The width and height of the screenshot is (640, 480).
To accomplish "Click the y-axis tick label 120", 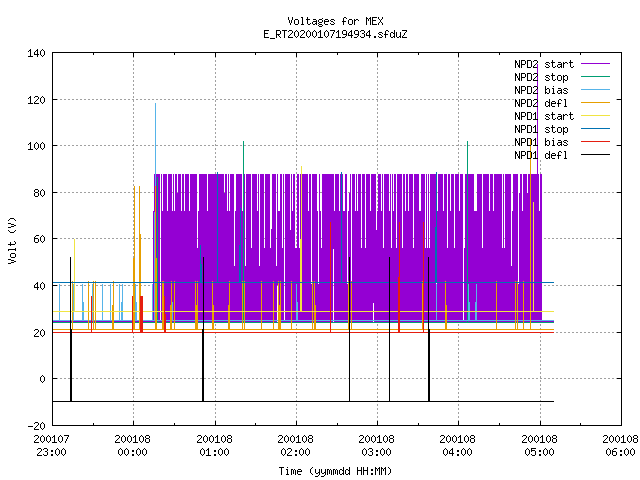I will tap(36, 100).
